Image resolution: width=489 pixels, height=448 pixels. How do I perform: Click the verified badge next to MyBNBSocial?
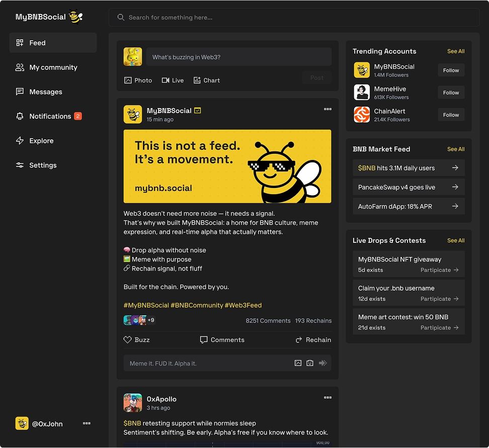pos(197,110)
